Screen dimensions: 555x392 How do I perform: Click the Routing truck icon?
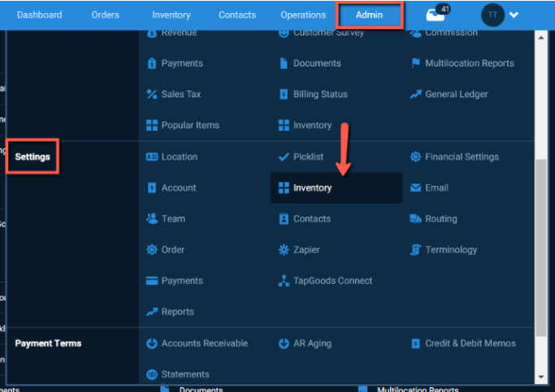(415, 219)
